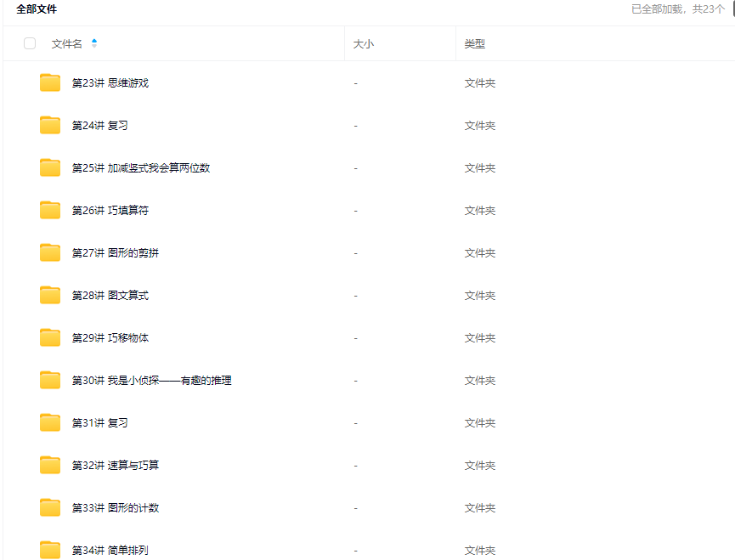Toggle the sort arrow next to 文件名

[94, 43]
